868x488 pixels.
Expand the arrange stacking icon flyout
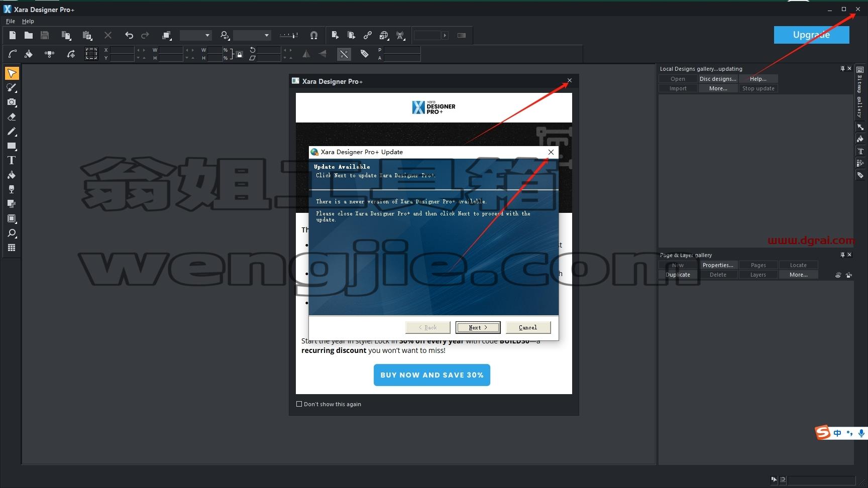tap(167, 35)
